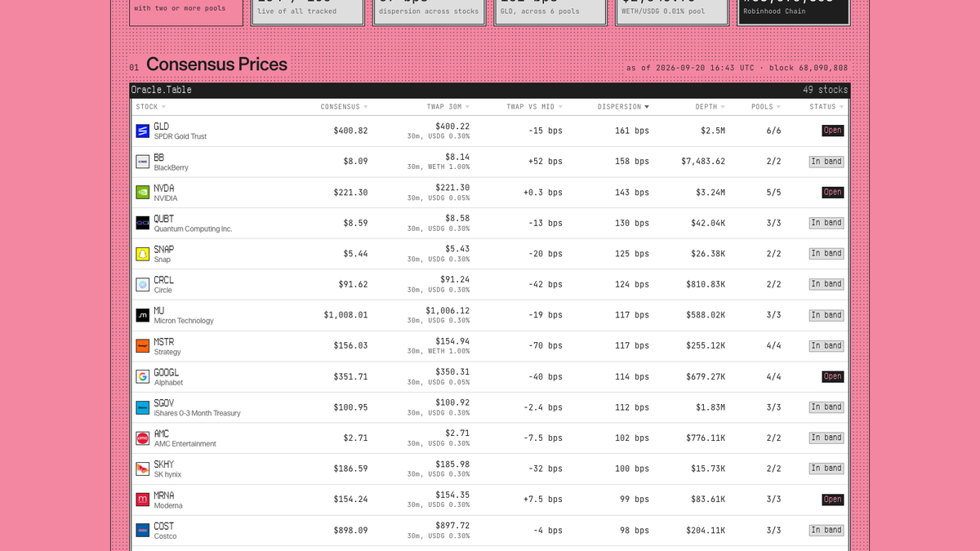This screenshot has height=551, width=980.
Task: Click the dispersion across stocks card
Action: coord(429,11)
